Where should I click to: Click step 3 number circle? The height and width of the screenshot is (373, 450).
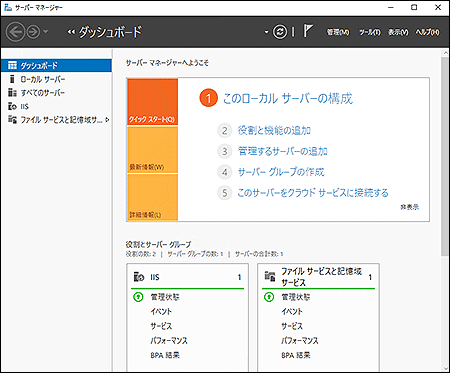[225, 151]
